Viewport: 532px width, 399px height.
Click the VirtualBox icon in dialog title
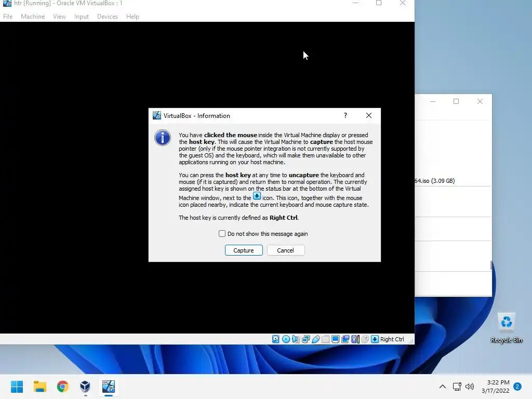tap(157, 115)
